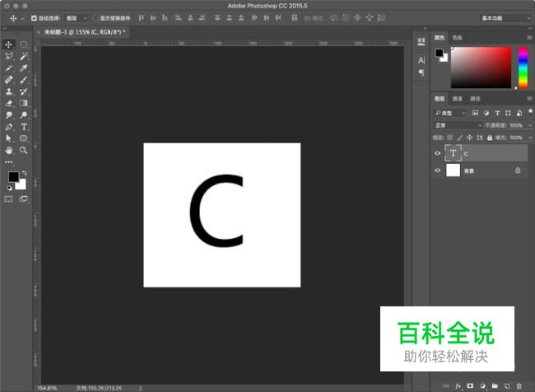
Task: Select the Hand tool
Action: click(x=9, y=151)
